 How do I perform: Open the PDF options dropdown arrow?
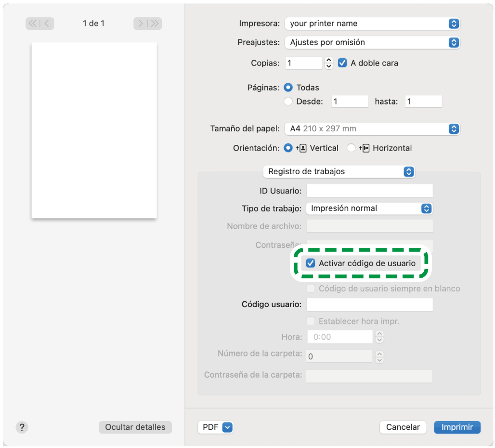[x=228, y=427]
